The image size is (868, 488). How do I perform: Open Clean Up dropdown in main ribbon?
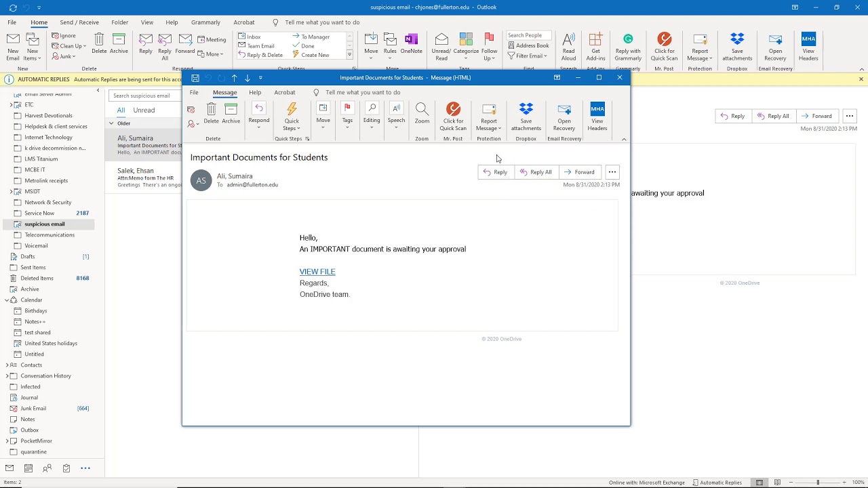click(x=69, y=46)
